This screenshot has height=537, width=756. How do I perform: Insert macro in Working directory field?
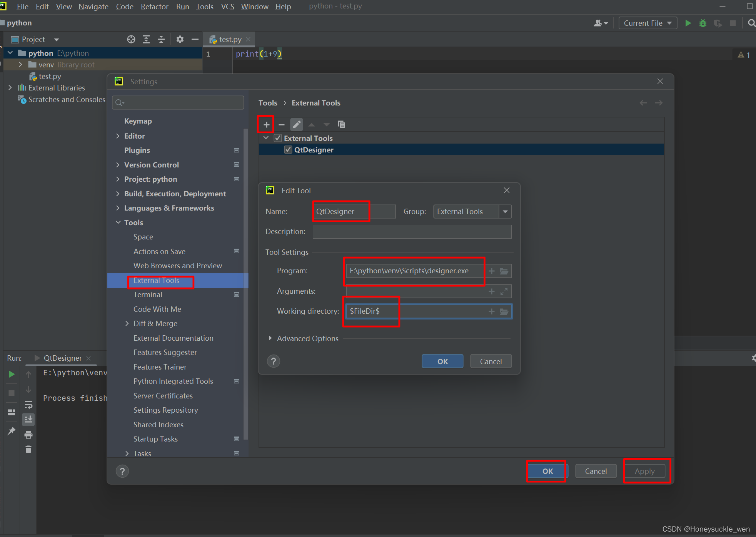pyautogui.click(x=491, y=311)
